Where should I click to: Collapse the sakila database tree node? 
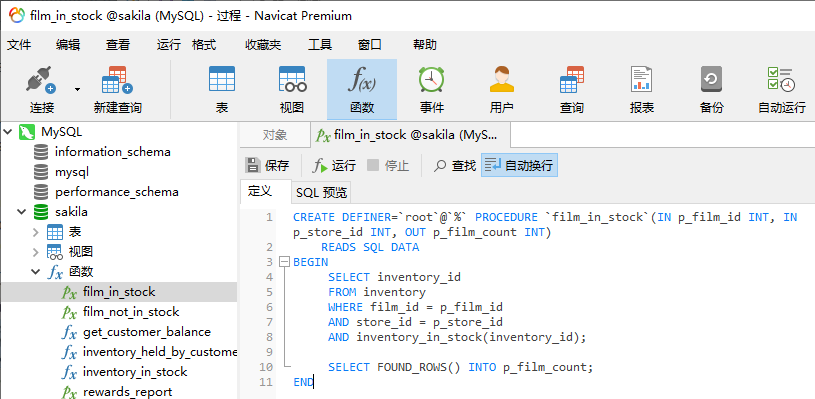(22, 212)
